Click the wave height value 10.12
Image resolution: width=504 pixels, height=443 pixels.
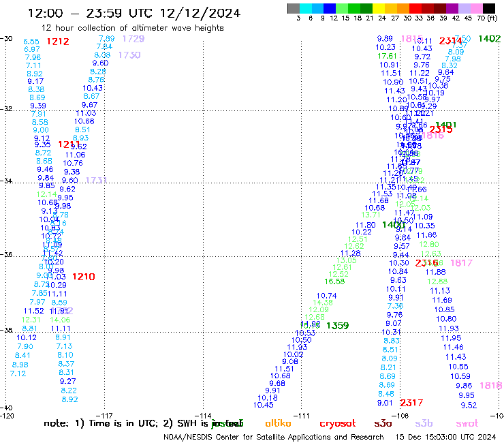[x=27, y=338]
